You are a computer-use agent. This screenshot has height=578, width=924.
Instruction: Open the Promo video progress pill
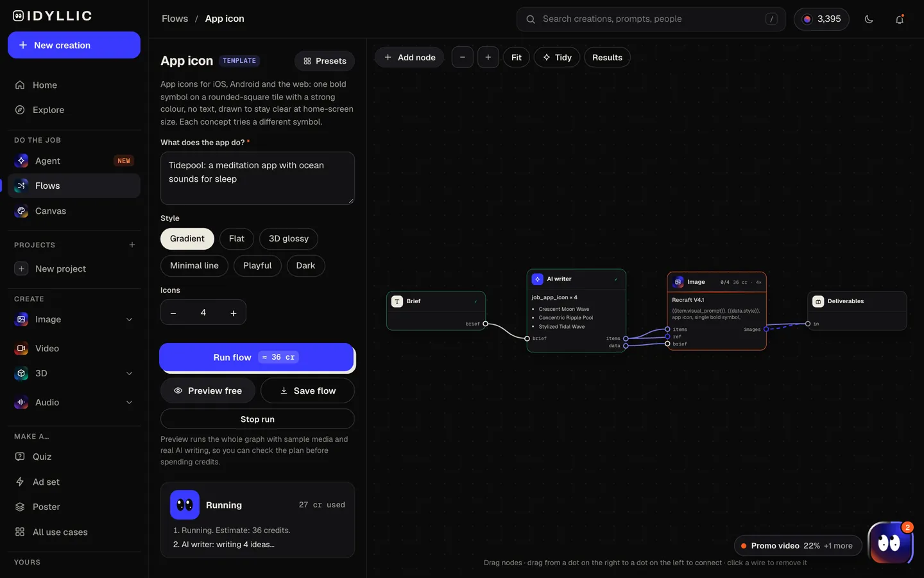pyautogui.click(x=798, y=546)
